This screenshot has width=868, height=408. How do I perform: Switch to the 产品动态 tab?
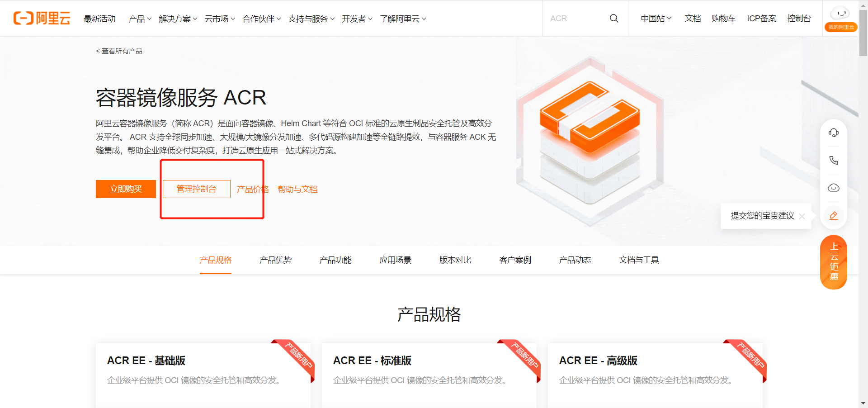pos(575,260)
